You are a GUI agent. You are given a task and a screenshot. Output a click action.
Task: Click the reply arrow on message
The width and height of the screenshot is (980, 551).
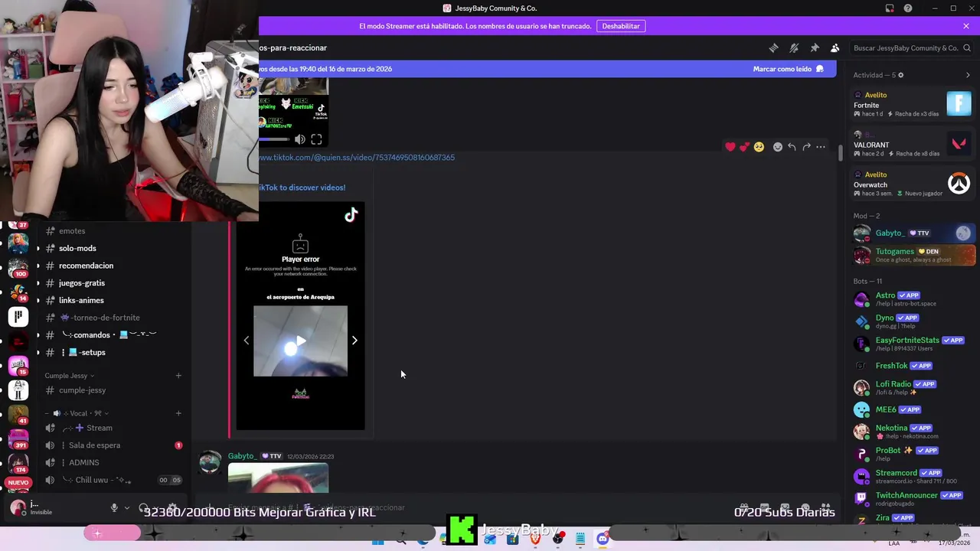[792, 147]
